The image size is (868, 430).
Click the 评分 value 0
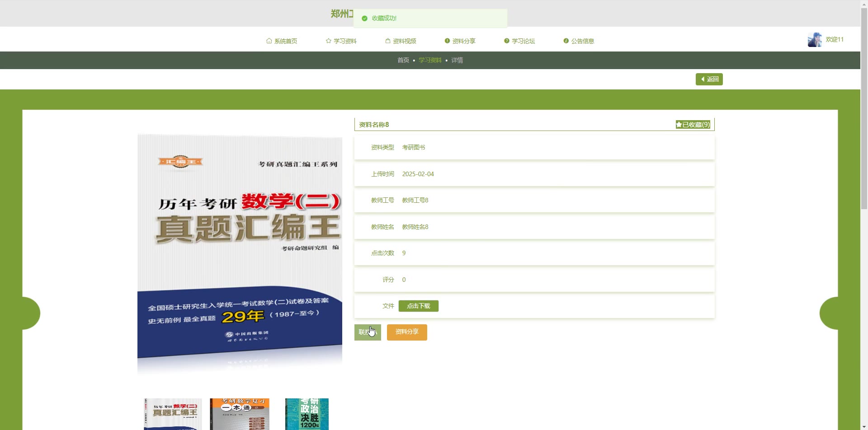coord(404,280)
